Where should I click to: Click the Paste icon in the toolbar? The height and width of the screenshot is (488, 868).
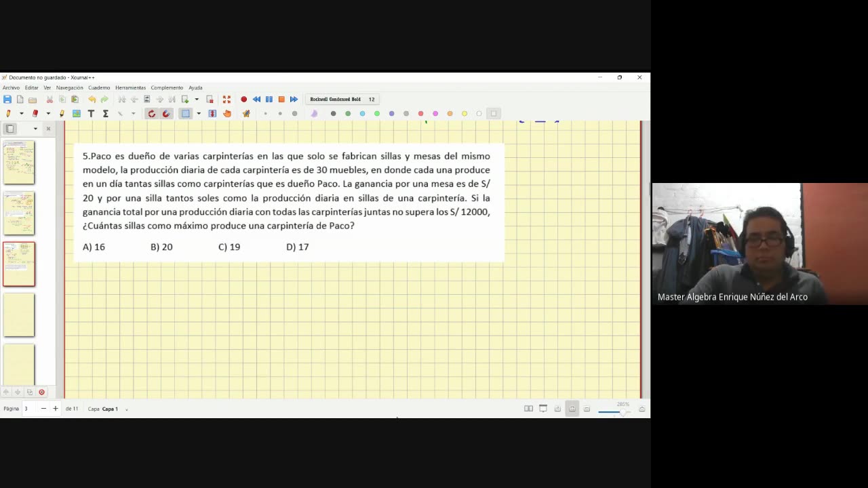pos(75,100)
